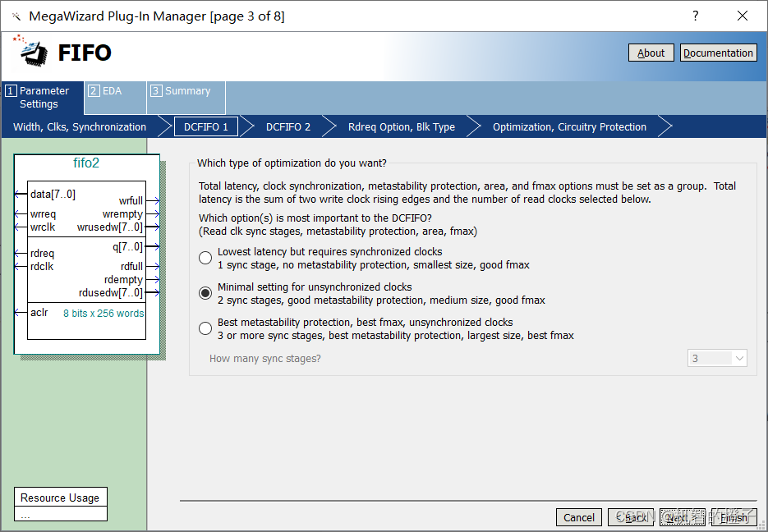Switch to EDA tab
768x532 pixels.
[x=116, y=98]
